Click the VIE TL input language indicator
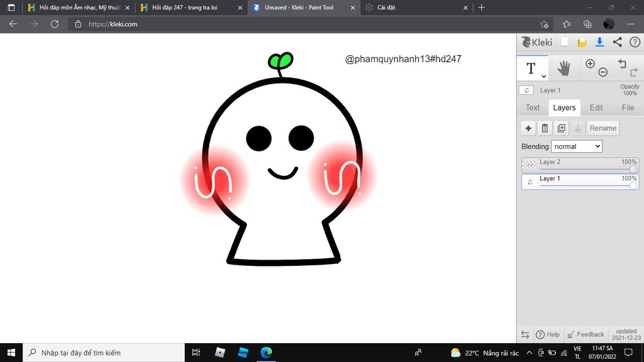Viewport: 644px width, 362px height. (x=577, y=353)
